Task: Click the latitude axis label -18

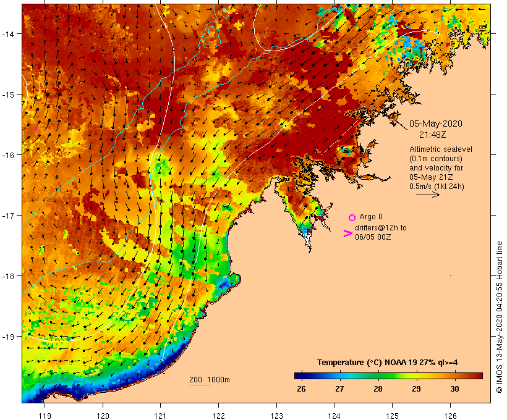Action: pos(7,276)
